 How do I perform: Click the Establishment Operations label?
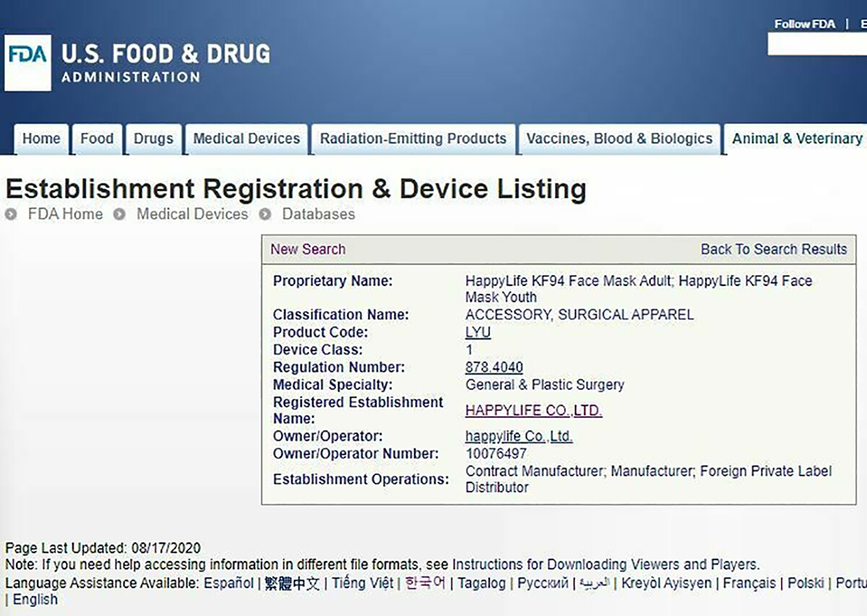pos(361,480)
